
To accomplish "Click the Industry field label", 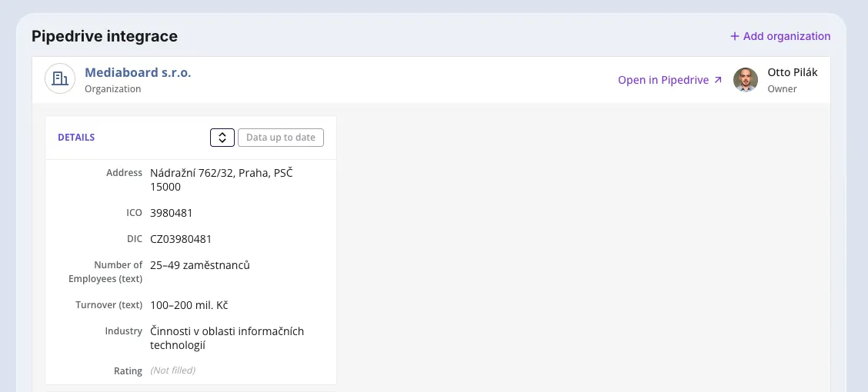I will point(123,331).
